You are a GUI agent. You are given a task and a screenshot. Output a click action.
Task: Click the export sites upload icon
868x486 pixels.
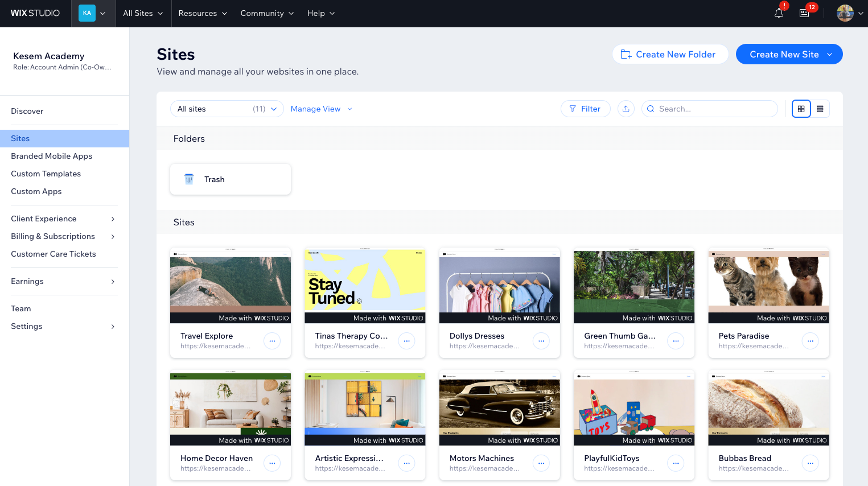click(626, 109)
